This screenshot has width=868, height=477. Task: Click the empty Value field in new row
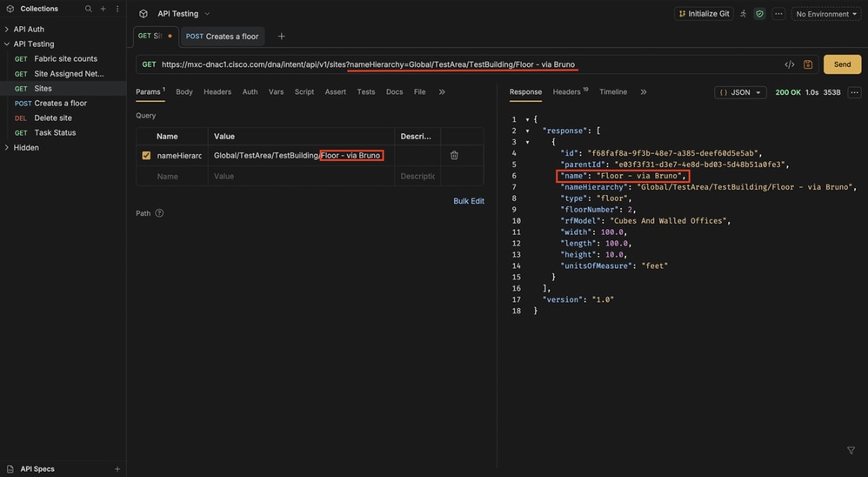coord(301,177)
